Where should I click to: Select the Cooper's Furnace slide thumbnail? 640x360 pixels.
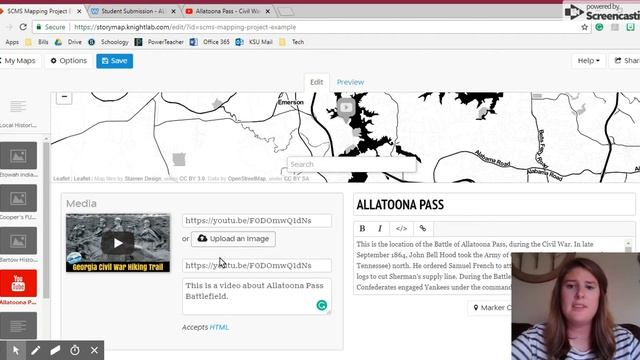tap(18, 198)
